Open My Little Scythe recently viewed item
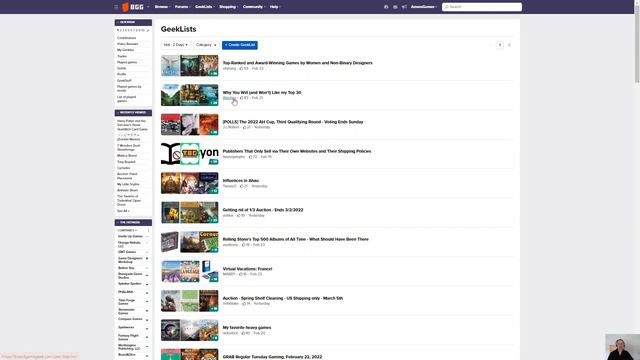The image size is (640, 360). point(128,184)
